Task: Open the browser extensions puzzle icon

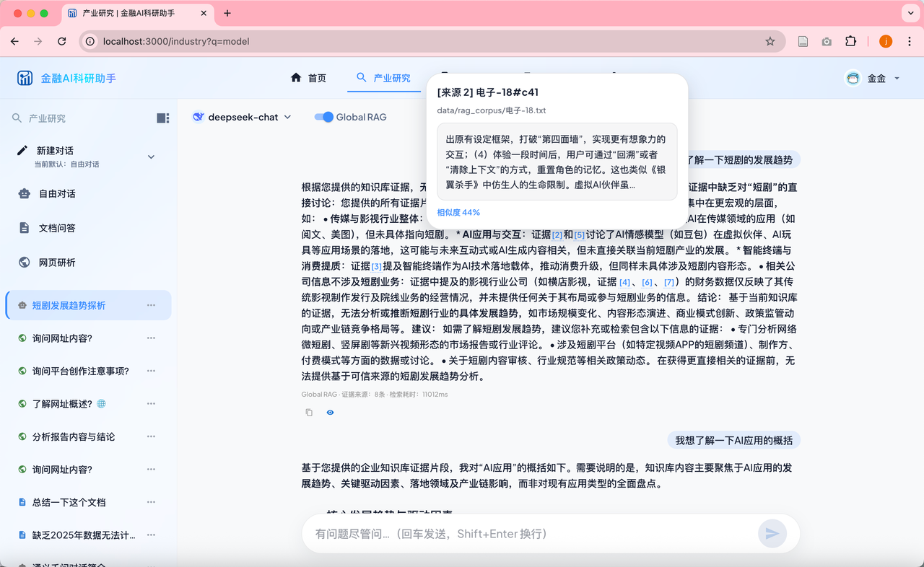Action: click(x=850, y=41)
